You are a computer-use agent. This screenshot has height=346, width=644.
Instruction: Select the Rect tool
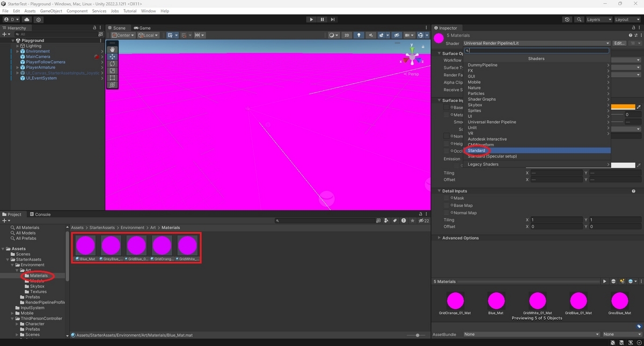(112, 78)
